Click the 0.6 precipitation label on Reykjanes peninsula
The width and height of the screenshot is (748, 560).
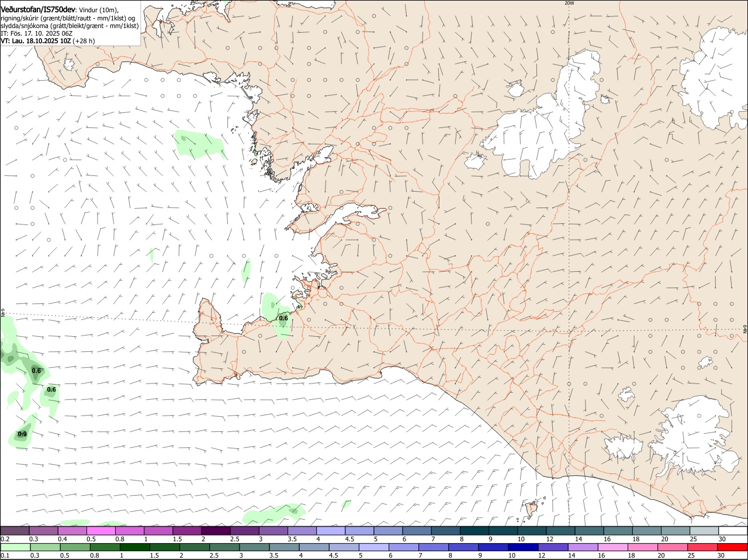(283, 318)
